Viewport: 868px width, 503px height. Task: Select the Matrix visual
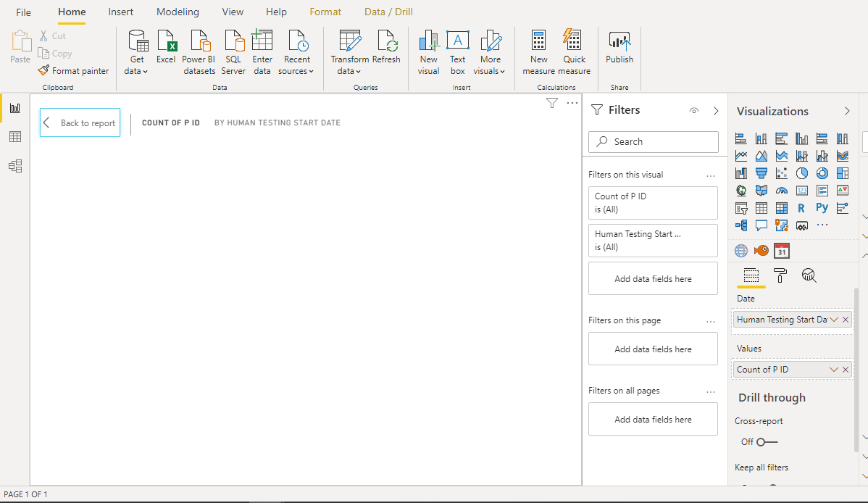click(782, 208)
